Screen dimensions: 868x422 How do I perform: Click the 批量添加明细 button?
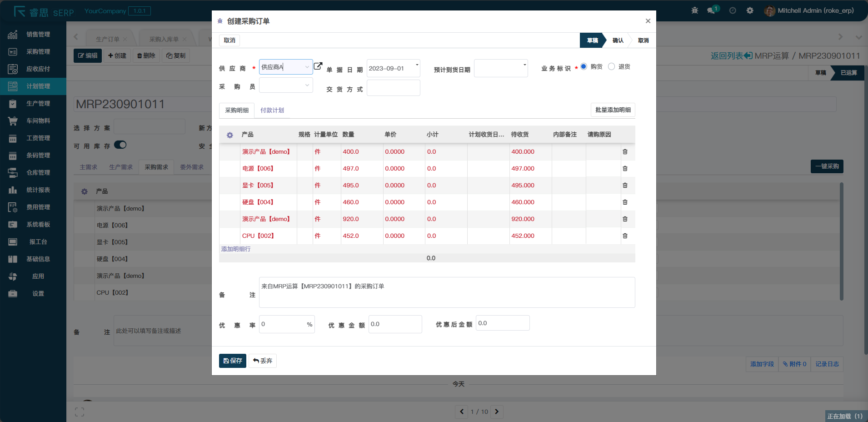point(613,110)
